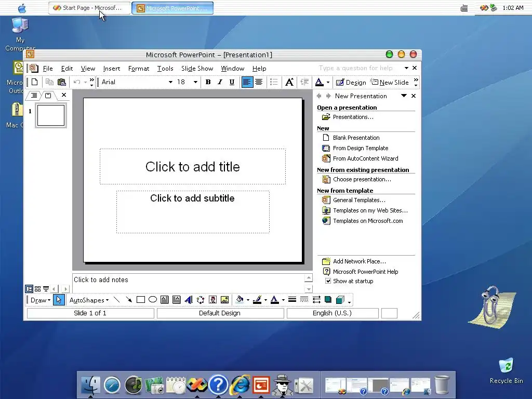Click the Copy icon in the toolbar
The image size is (532, 399).
click(x=49, y=82)
